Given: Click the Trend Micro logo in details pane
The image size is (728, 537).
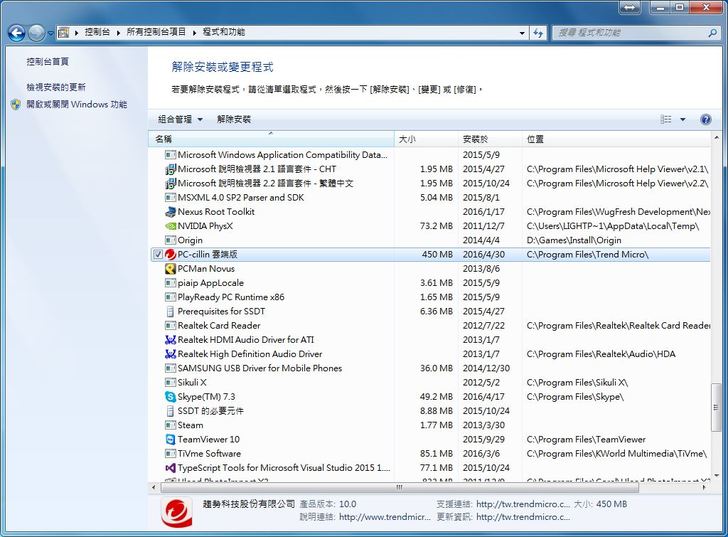Looking at the screenshot, I should click(x=176, y=512).
